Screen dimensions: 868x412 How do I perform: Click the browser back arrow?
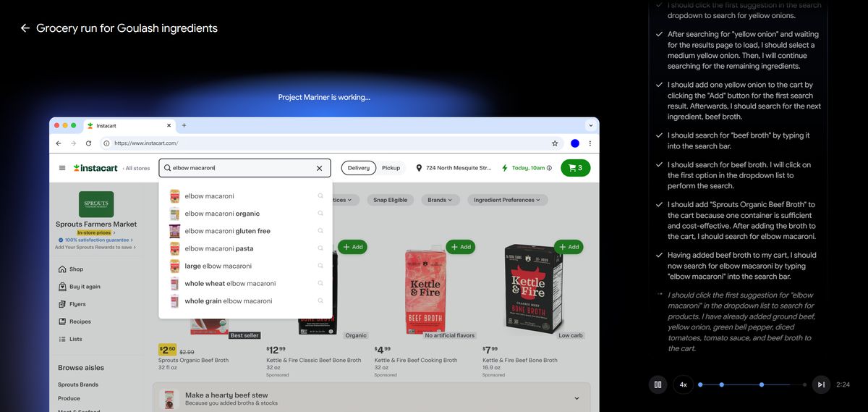pos(60,143)
